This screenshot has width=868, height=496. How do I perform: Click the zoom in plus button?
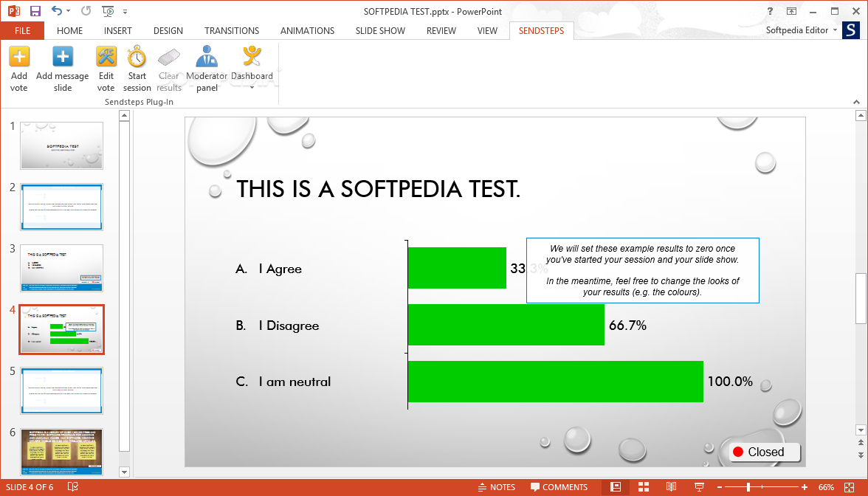[805, 487]
